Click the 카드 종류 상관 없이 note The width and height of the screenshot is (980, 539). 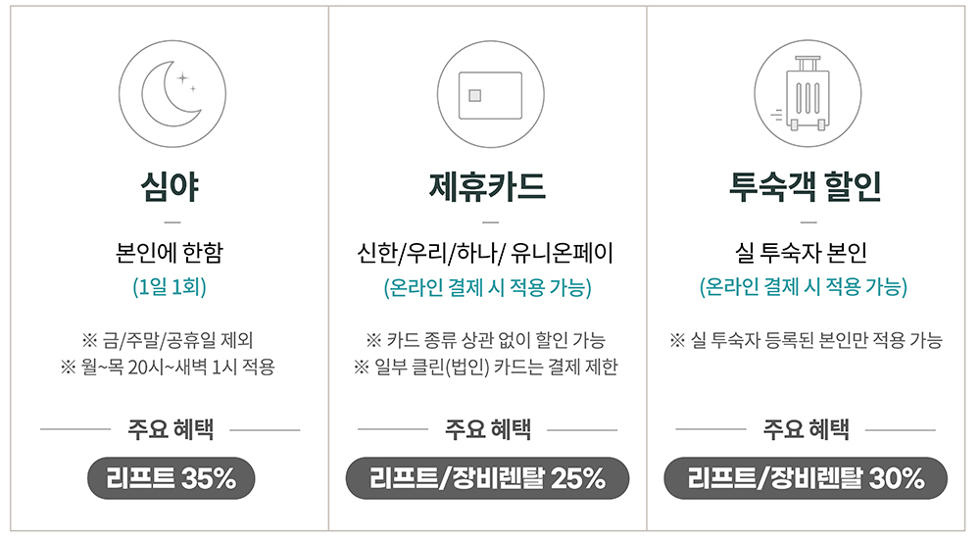pyautogui.click(x=487, y=341)
